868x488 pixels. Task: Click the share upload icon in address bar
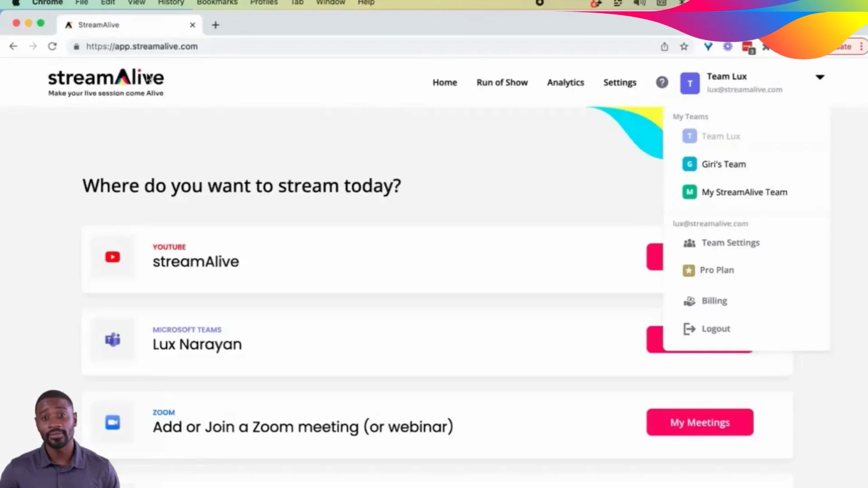pyautogui.click(x=664, y=46)
